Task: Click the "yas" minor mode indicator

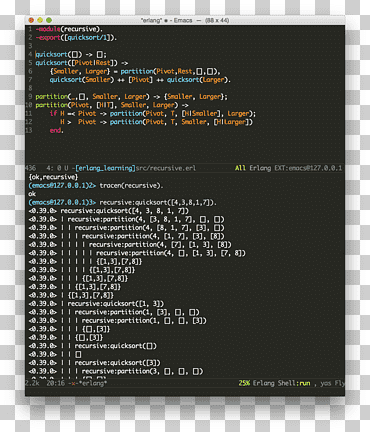Action: click(326, 383)
